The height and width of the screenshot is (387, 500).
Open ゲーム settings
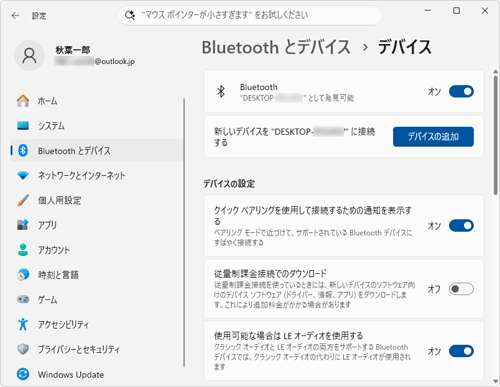(97, 299)
